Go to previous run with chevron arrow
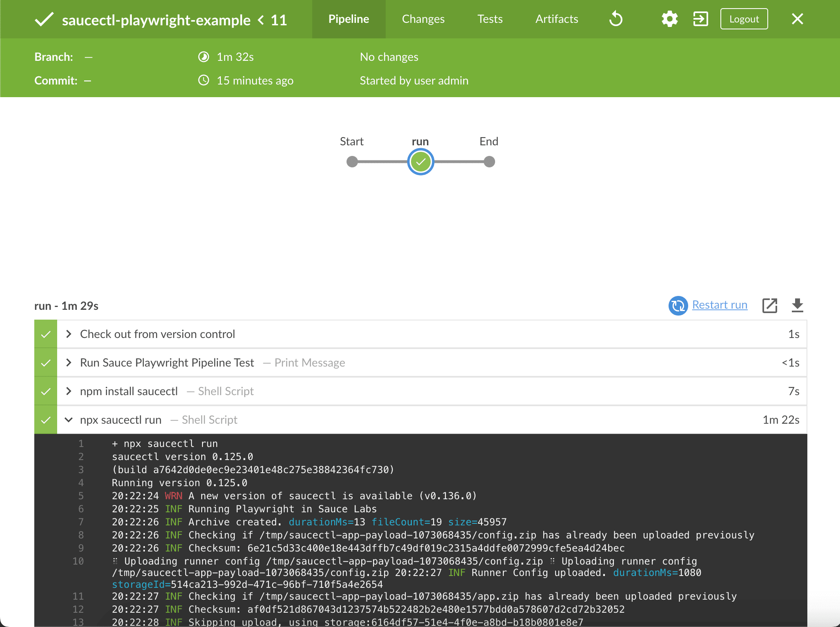Screen dimensions: 840x627 261,20
